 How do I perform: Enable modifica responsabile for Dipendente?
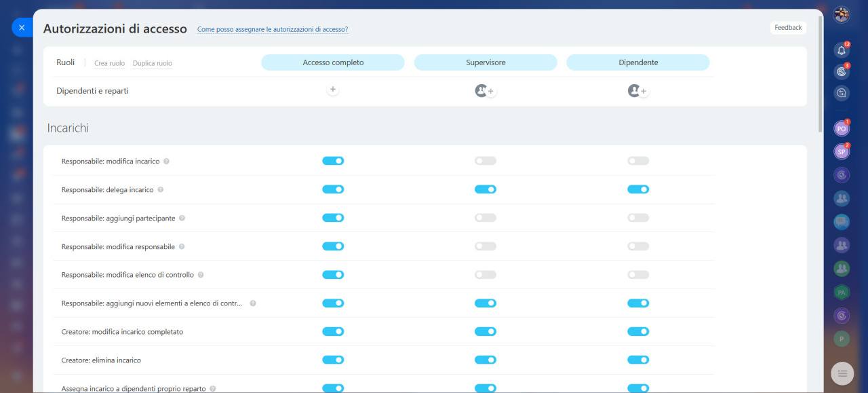click(638, 246)
